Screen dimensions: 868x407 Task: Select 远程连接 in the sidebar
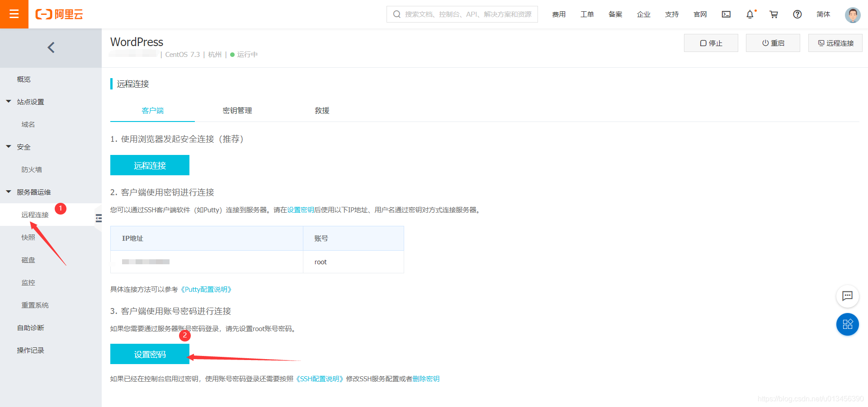coord(35,215)
